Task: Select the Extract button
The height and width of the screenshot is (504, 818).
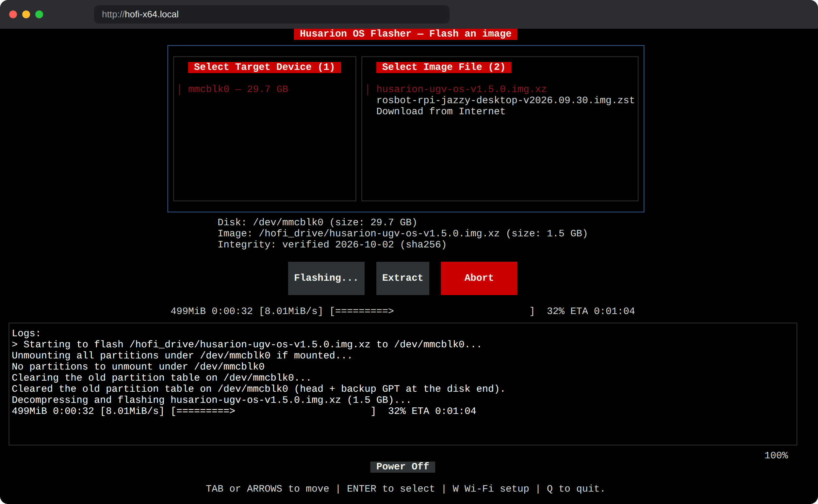Action: pos(403,278)
